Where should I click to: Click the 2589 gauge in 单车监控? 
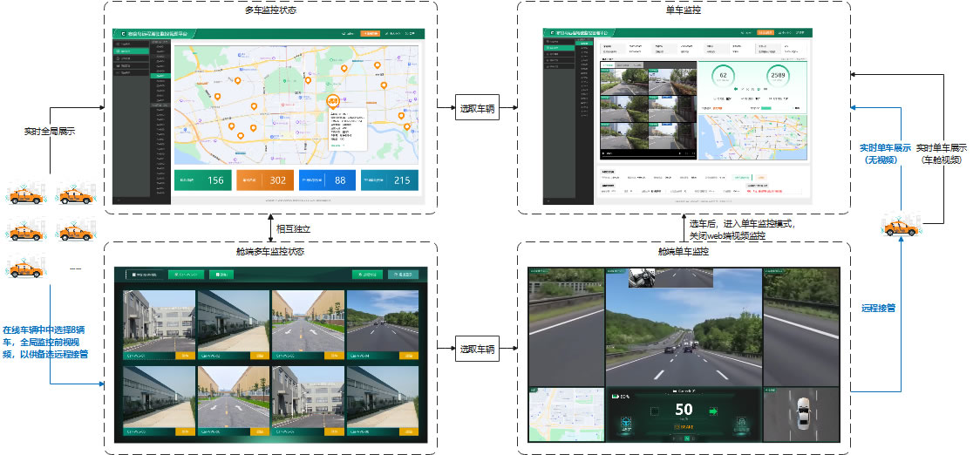tap(778, 76)
